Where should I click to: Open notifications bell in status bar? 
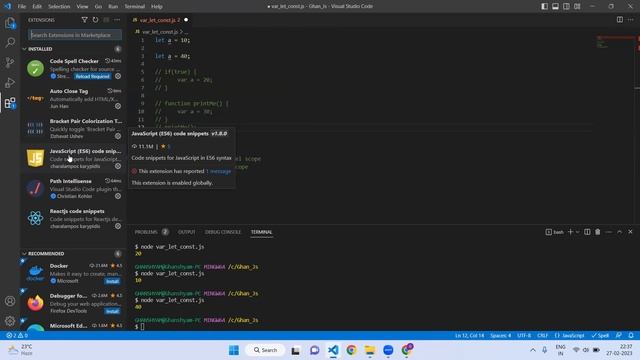point(631,335)
